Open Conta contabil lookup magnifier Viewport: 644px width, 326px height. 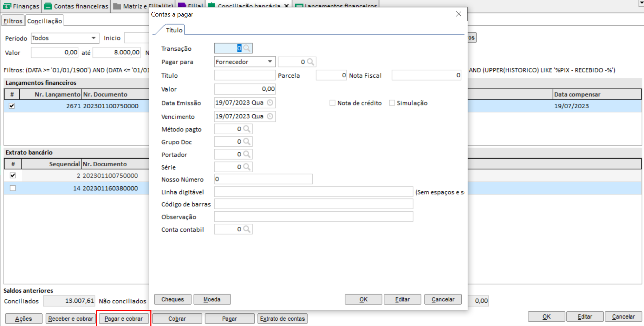(x=247, y=229)
